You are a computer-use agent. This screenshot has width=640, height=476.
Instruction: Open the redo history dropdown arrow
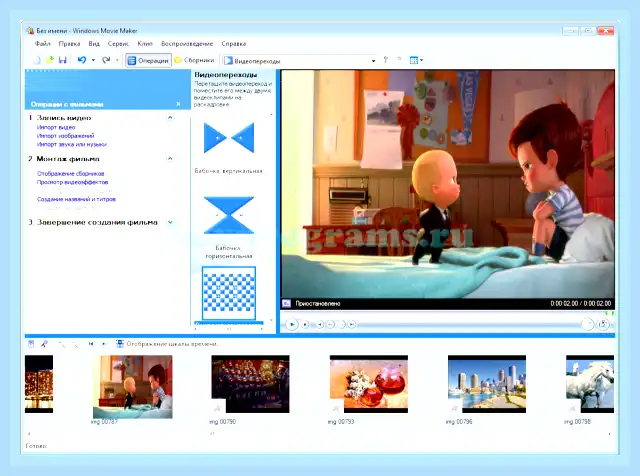click(x=117, y=60)
